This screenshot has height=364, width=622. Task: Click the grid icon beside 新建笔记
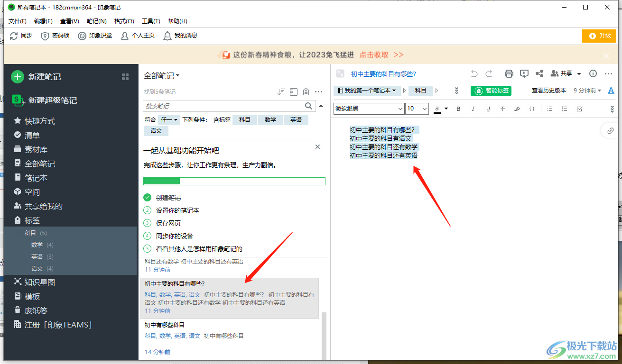125,77
